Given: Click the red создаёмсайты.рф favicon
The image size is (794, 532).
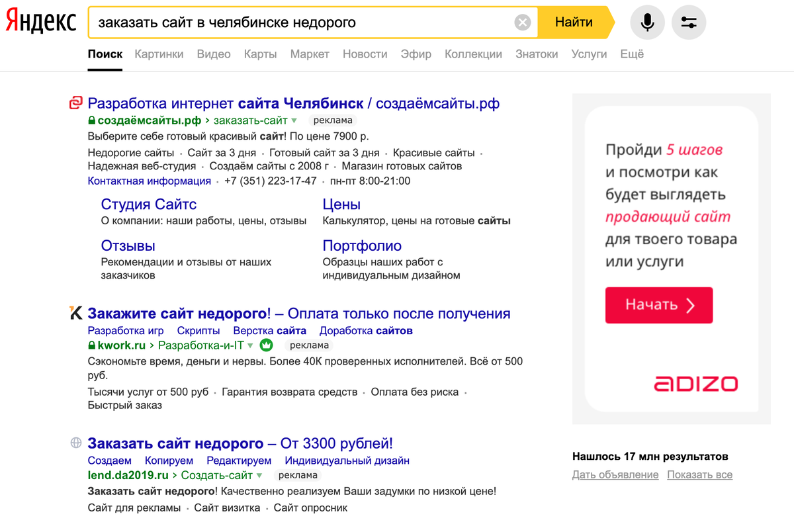Looking at the screenshot, I should (x=76, y=103).
